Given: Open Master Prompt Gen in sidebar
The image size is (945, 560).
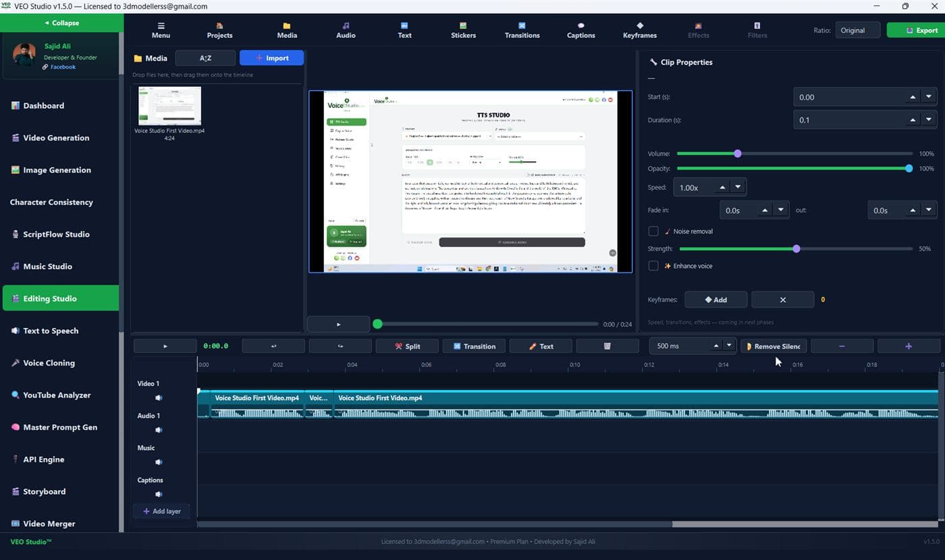Looking at the screenshot, I should 61,427.
